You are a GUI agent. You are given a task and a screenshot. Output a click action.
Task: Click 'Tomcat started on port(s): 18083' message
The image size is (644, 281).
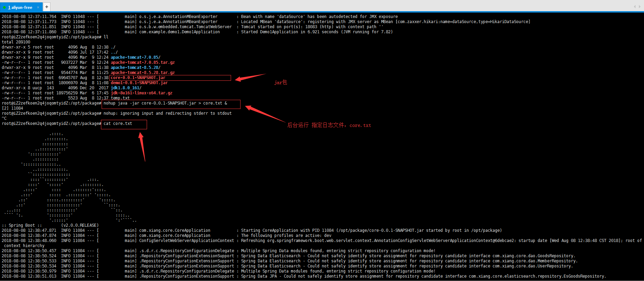pos(312,27)
